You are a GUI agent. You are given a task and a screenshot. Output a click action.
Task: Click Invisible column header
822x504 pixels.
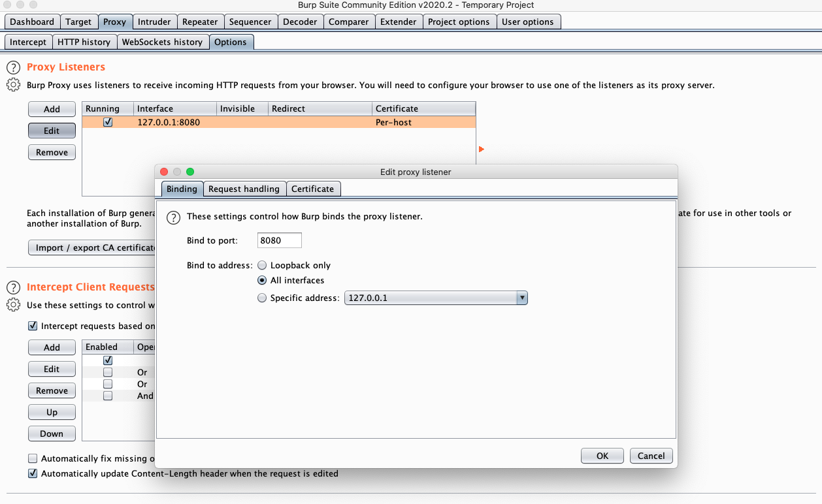pos(242,108)
